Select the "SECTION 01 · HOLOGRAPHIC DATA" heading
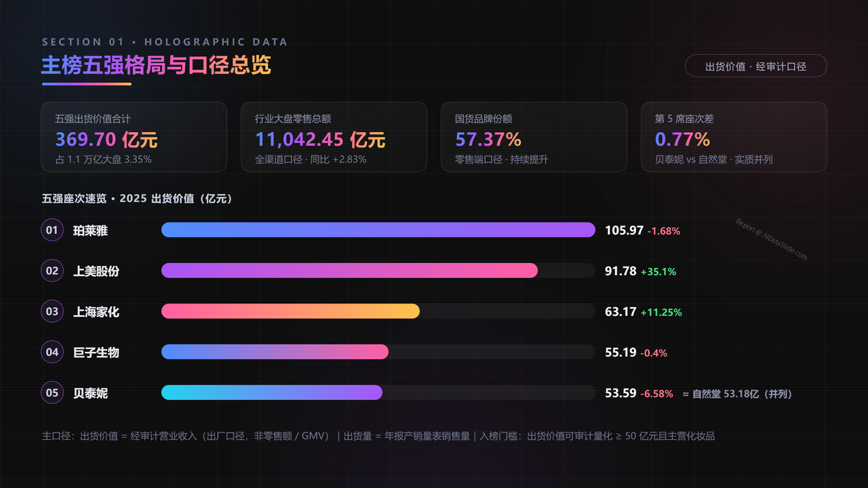 coord(165,42)
